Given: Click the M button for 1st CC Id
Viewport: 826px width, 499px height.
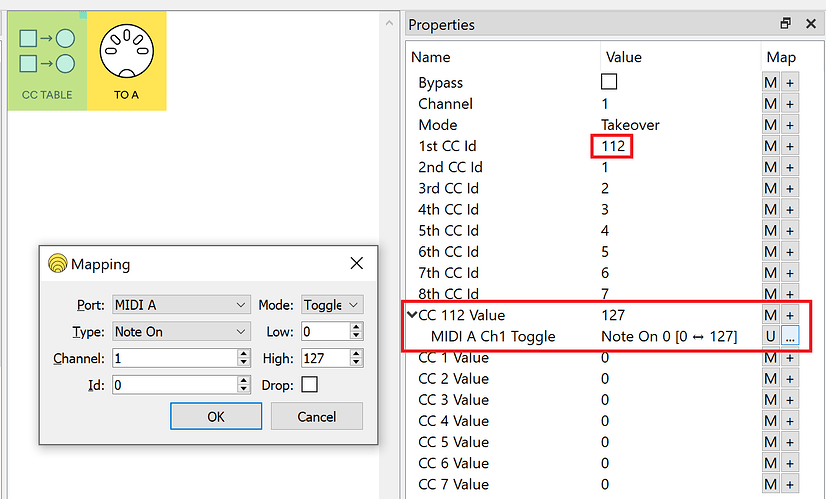Looking at the screenshot, I should (x=770, y=146).
